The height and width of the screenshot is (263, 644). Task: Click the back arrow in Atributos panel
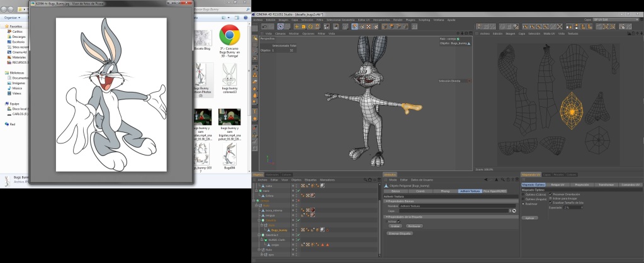tap(486, 179)
